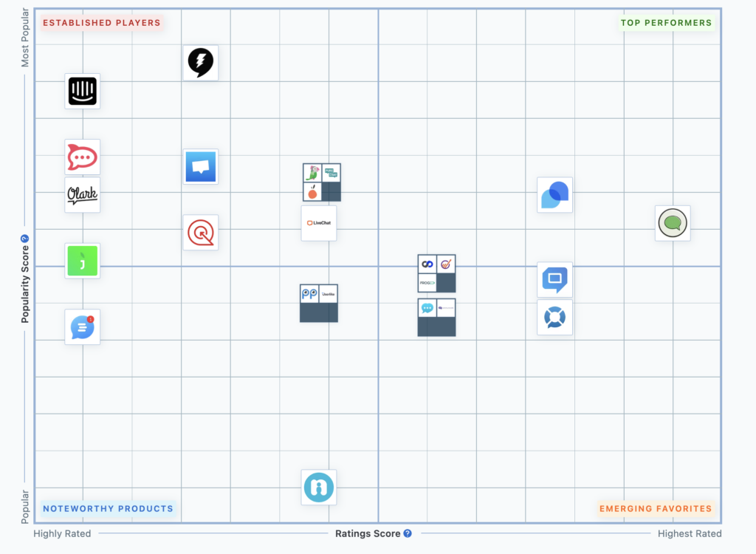This screenshot has width=756, height=554.
Task: Select the red target cursor logo tile
Action: pos(201,233)
